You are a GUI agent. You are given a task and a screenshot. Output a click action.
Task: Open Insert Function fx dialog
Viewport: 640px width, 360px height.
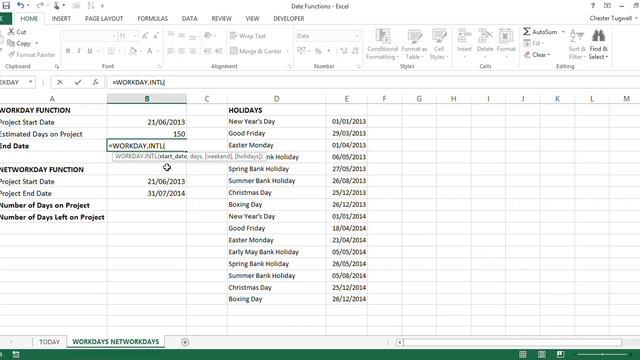point(95,82)
